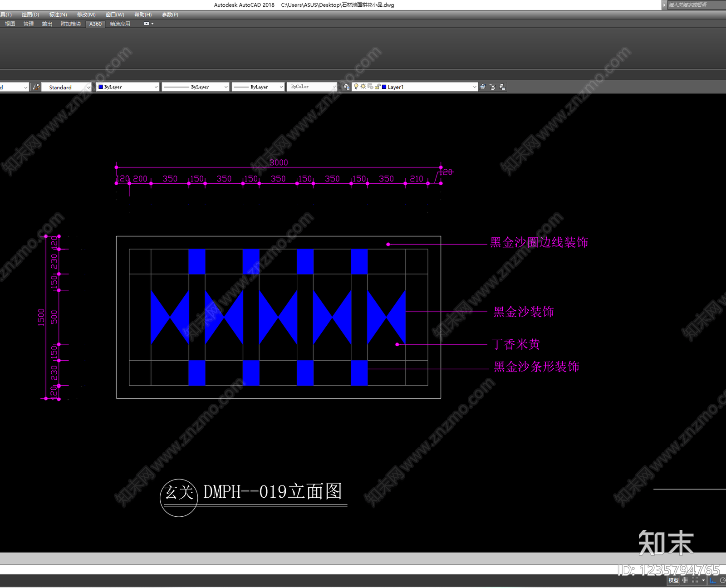Open the ByLayer linetype dropdown
This screenshot has height=588, width=726.
tap(196, 87)
